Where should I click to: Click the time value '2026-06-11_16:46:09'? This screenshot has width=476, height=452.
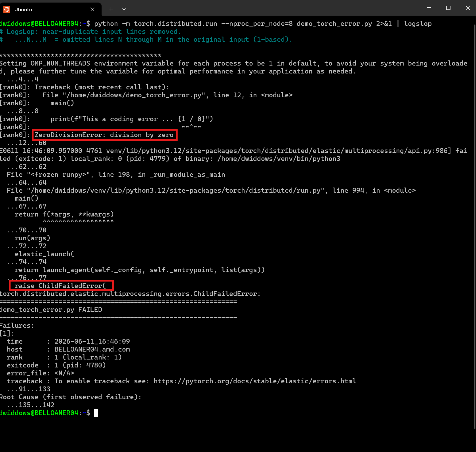tap(92, 341)
